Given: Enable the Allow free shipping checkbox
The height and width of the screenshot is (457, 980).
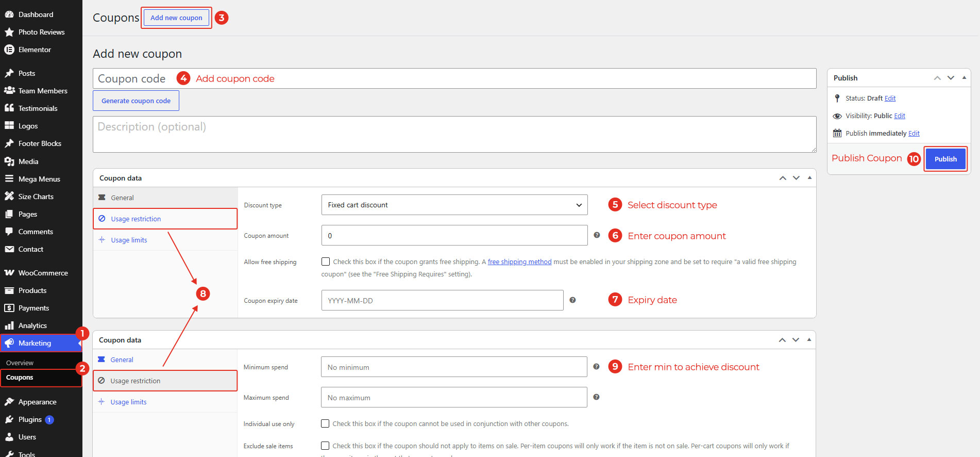Looking at the screenshot, I should 326,262.
